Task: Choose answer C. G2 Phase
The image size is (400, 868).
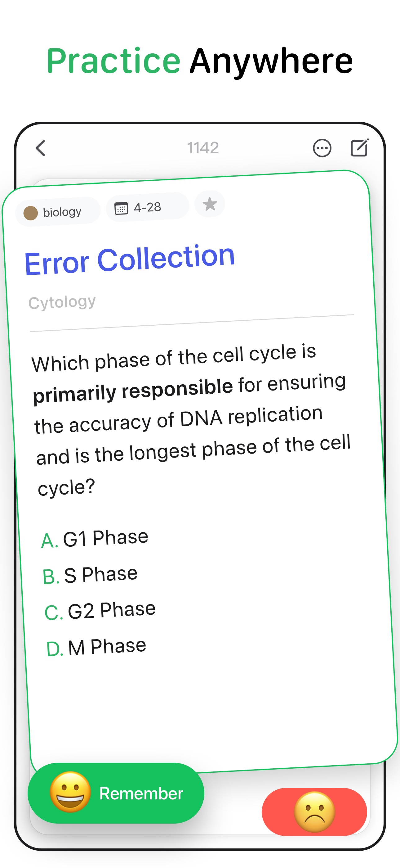Action: [100, 611]
